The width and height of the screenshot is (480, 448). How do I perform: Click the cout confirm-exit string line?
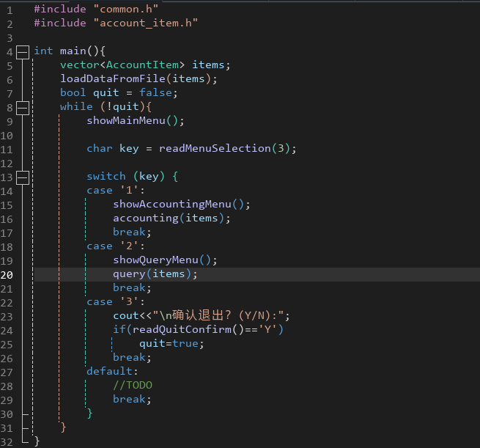(201, 316)
